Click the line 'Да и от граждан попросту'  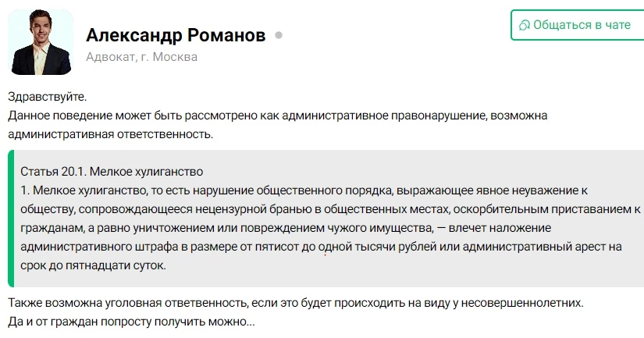(x=131, y=322)
